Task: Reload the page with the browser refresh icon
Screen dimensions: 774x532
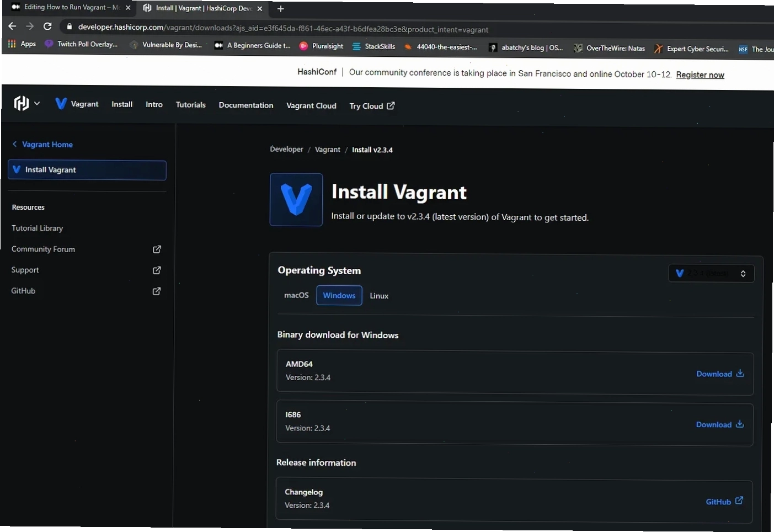Action: [x=47, y=26]
